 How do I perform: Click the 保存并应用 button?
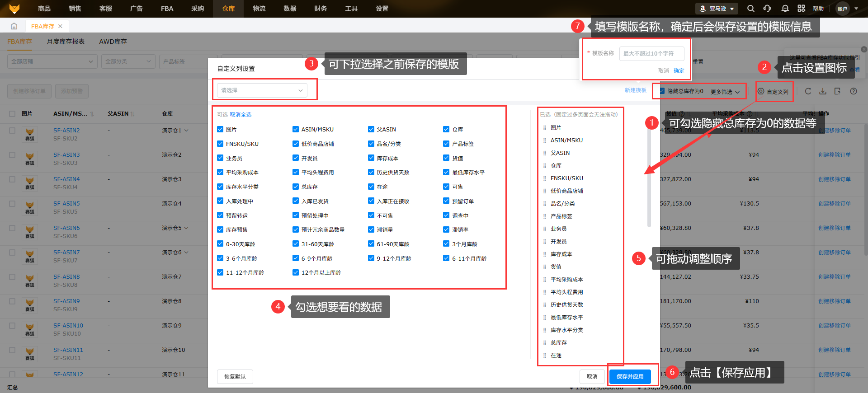point(630,376)
